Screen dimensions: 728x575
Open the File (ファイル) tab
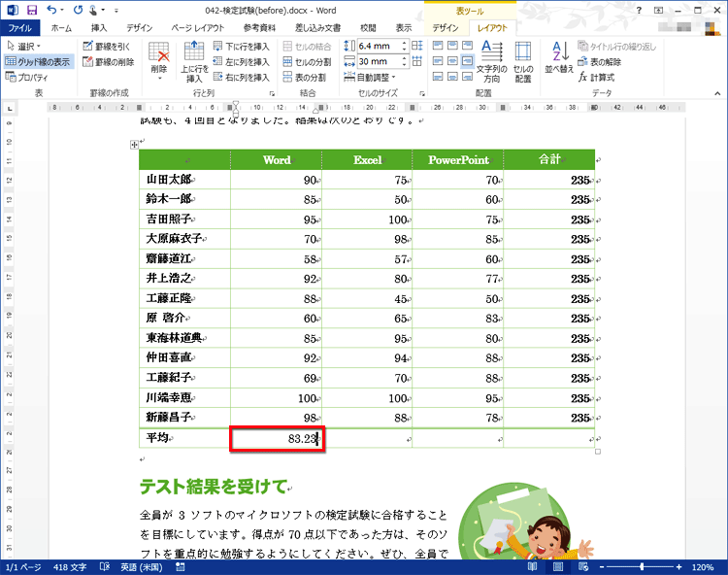point(20,28)
